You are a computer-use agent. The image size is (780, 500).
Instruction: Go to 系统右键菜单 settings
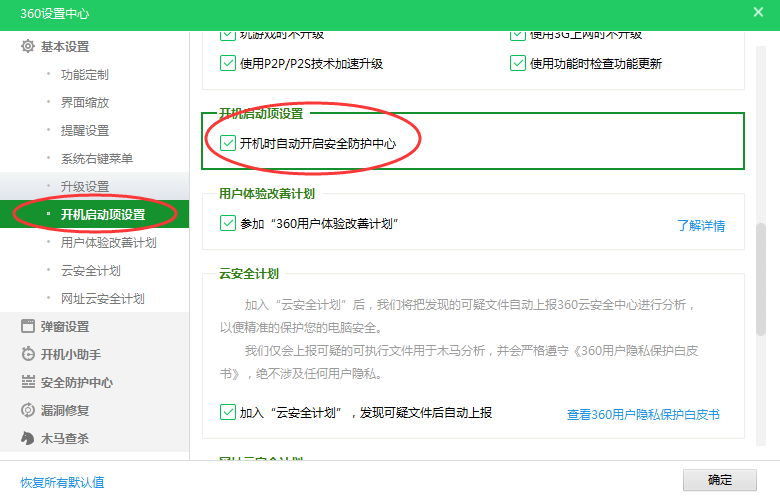[x=97, y=159]
